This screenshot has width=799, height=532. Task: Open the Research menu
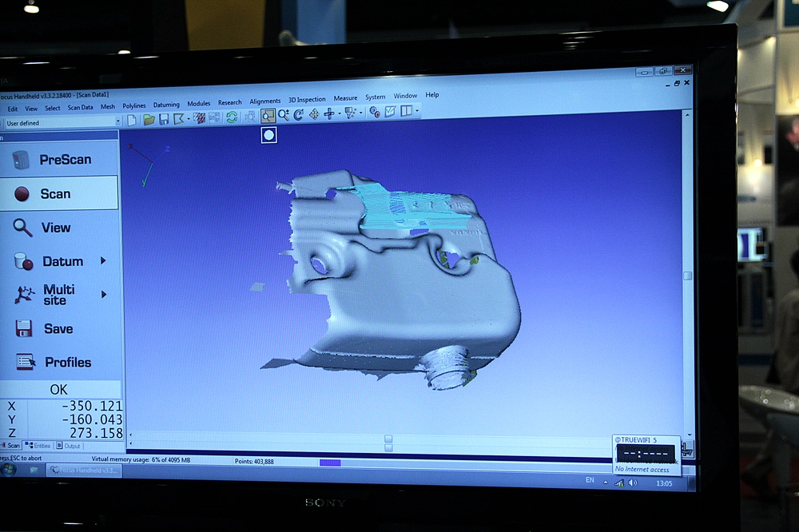230,102
